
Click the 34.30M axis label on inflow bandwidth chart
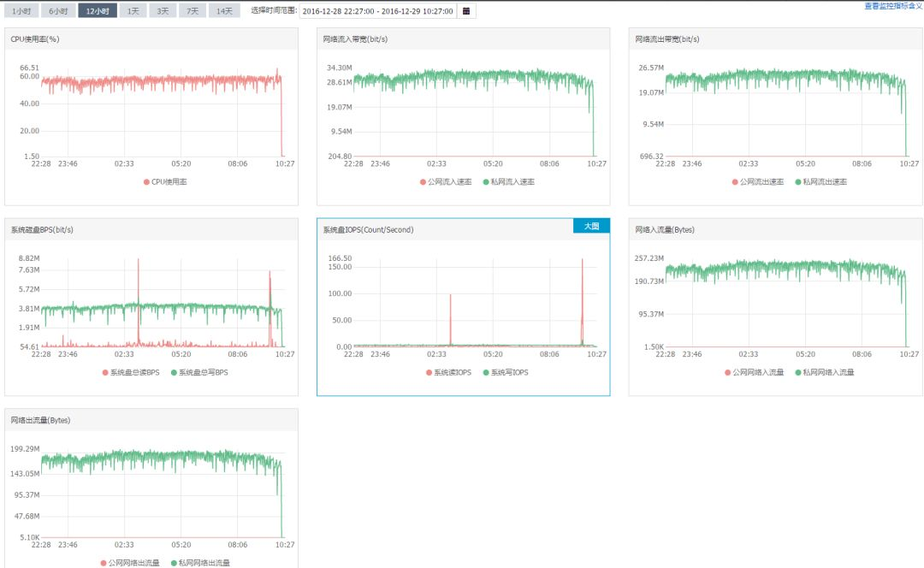pyautogui.click(x=339, y=68)
